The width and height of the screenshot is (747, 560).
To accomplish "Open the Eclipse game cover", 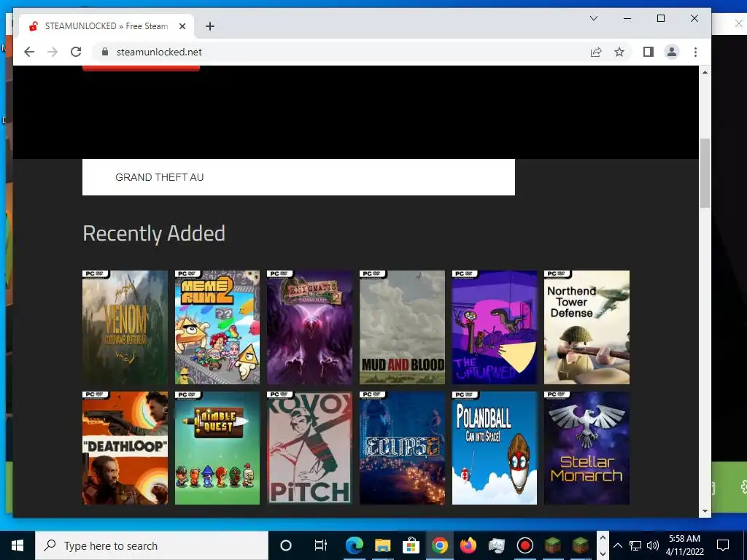I will [x=402, y=448].
